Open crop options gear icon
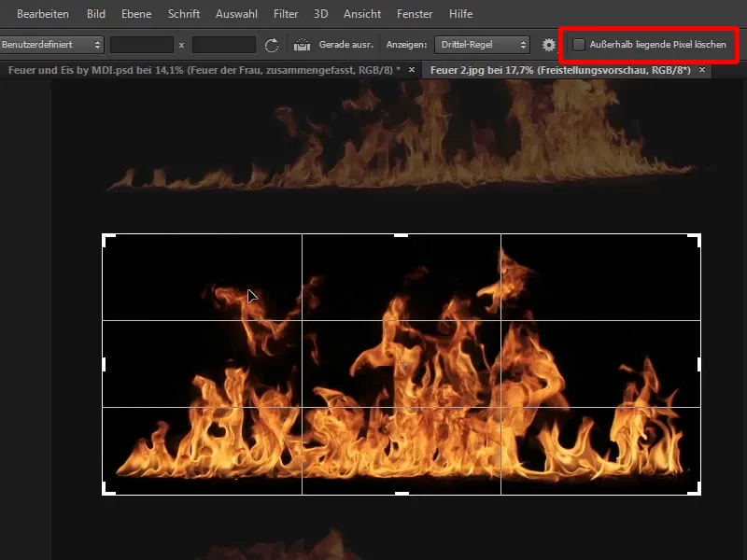The width and height of the screenshot is (747, 560). (x=549, y=45)
